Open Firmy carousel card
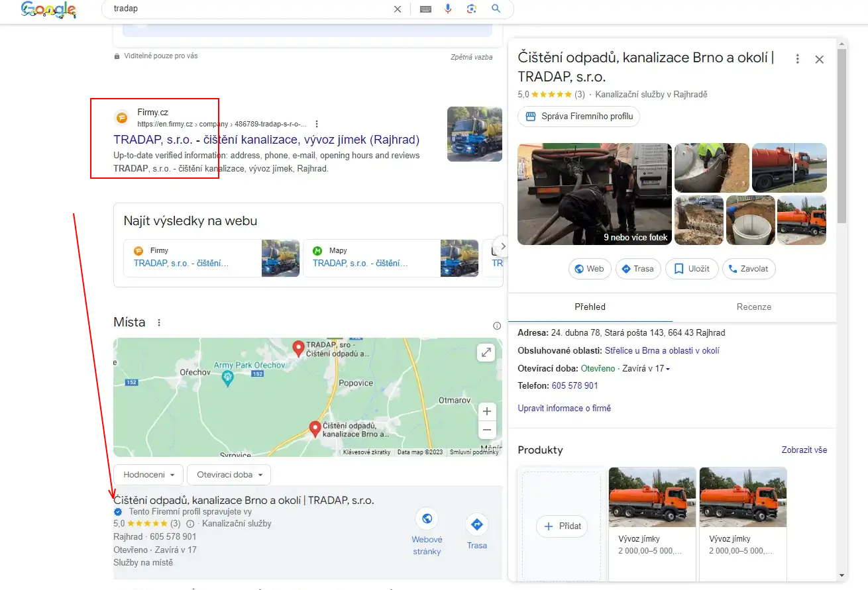868x590 pixels. [211, 258]
